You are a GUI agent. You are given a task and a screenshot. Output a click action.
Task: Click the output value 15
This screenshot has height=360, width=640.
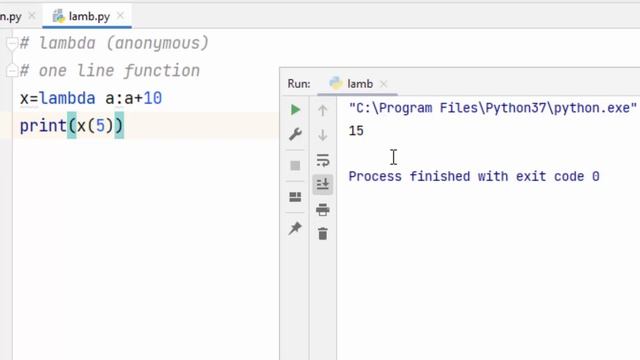pos(356,131)
